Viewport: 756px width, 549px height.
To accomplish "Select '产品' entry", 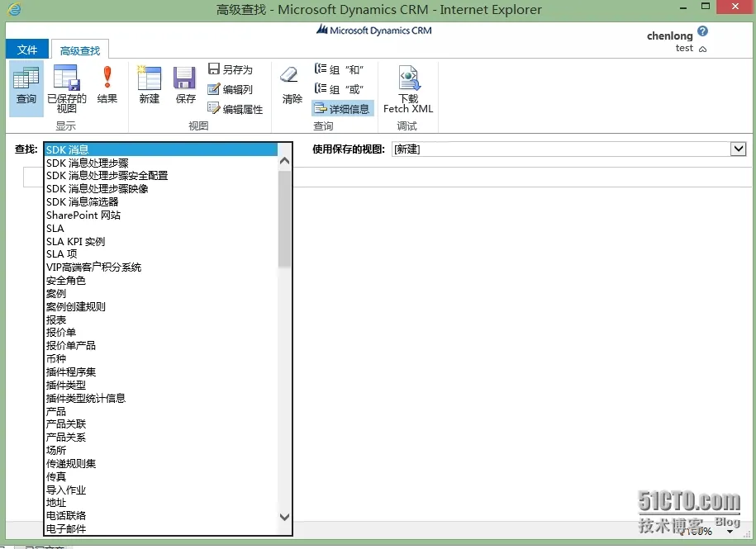I will [161, 411].
